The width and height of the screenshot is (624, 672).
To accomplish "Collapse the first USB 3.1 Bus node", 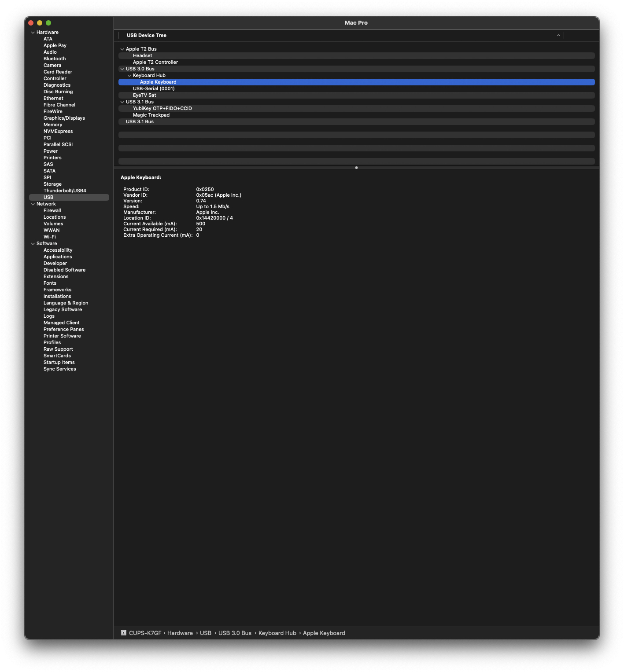I will tap(122, 102).
